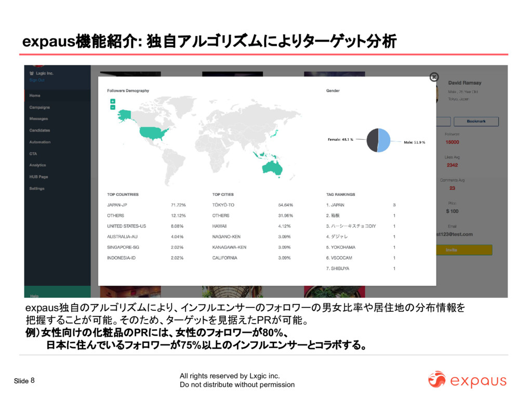Select the HAWAII city row

click(x=253, y=226)
